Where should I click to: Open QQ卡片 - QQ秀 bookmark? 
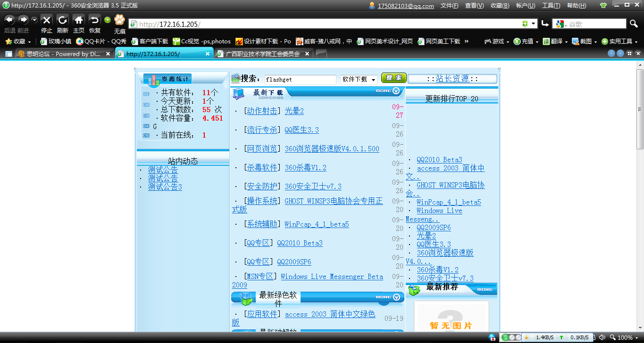101,41
